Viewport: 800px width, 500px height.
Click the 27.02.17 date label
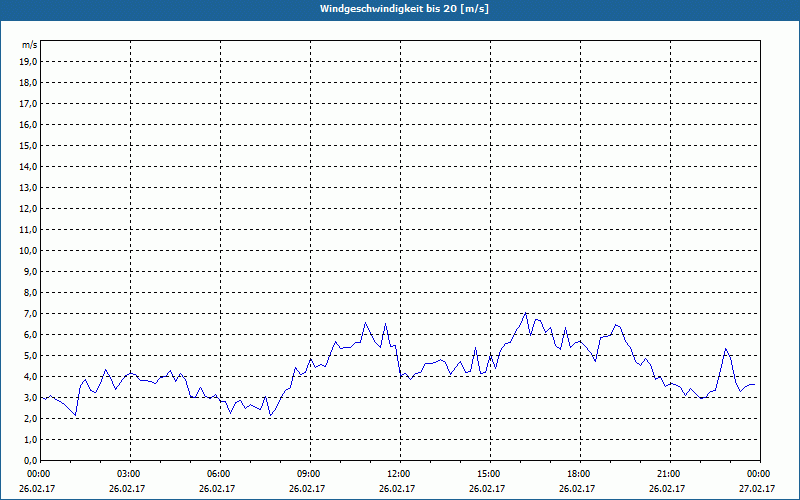pos(757,488)
